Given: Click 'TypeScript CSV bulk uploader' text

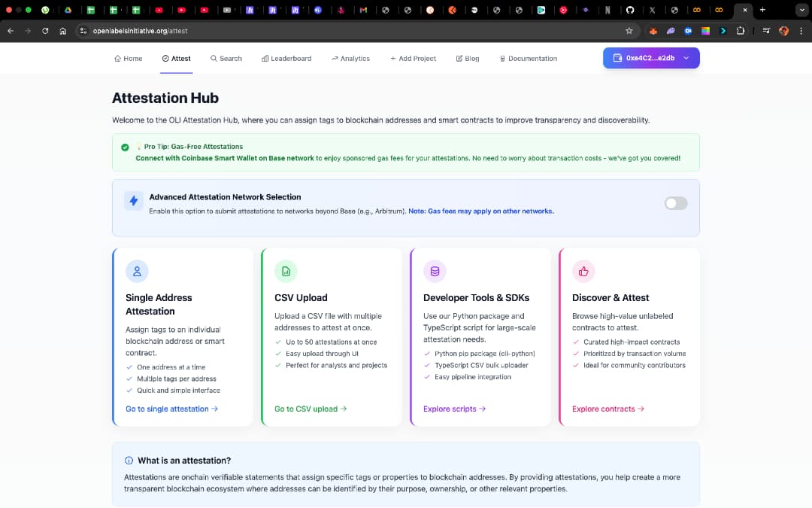Looking at the screenshot, I should 481,366.
